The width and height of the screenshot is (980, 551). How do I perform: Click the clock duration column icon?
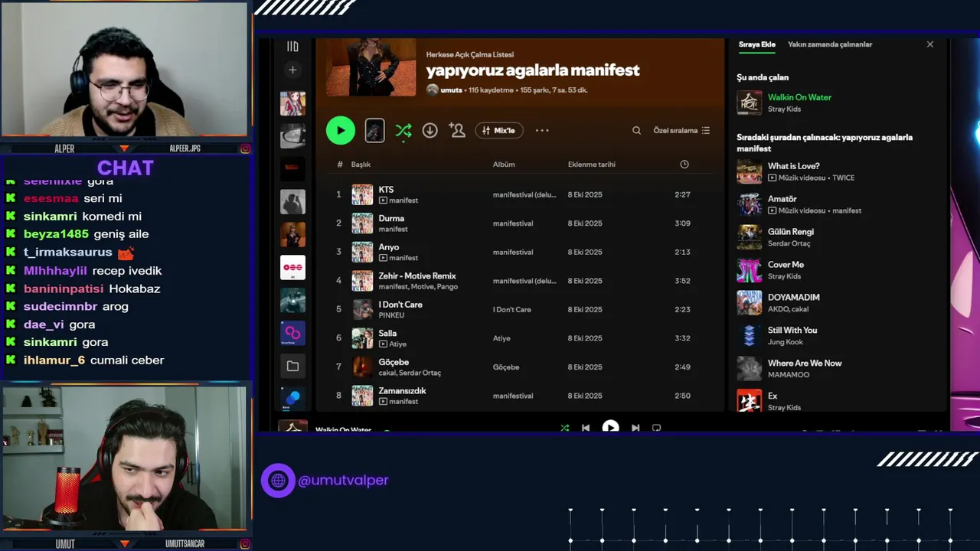click(x=684, y=165)
